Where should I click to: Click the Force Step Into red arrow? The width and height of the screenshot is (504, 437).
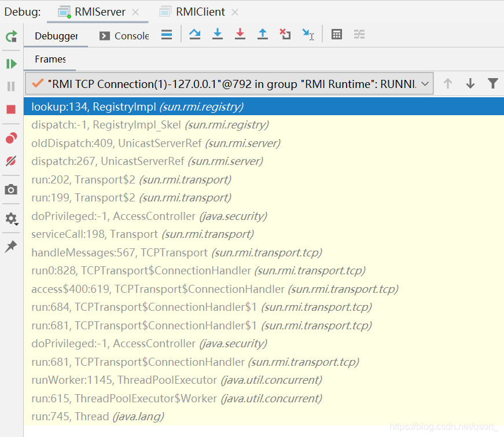[240, 34]
